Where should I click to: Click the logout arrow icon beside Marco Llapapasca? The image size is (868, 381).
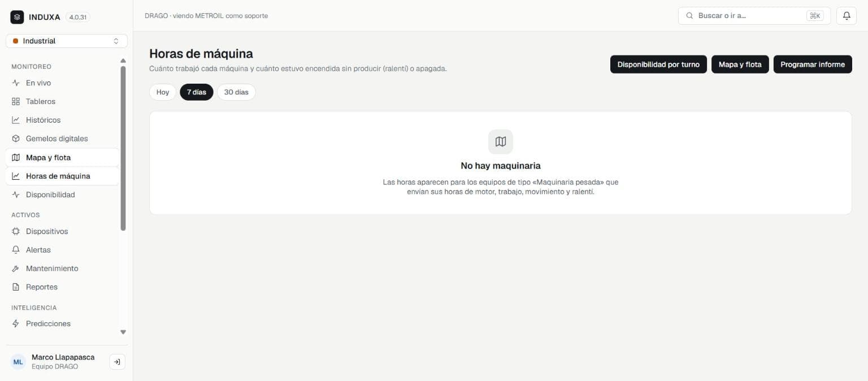click(117, 362)
